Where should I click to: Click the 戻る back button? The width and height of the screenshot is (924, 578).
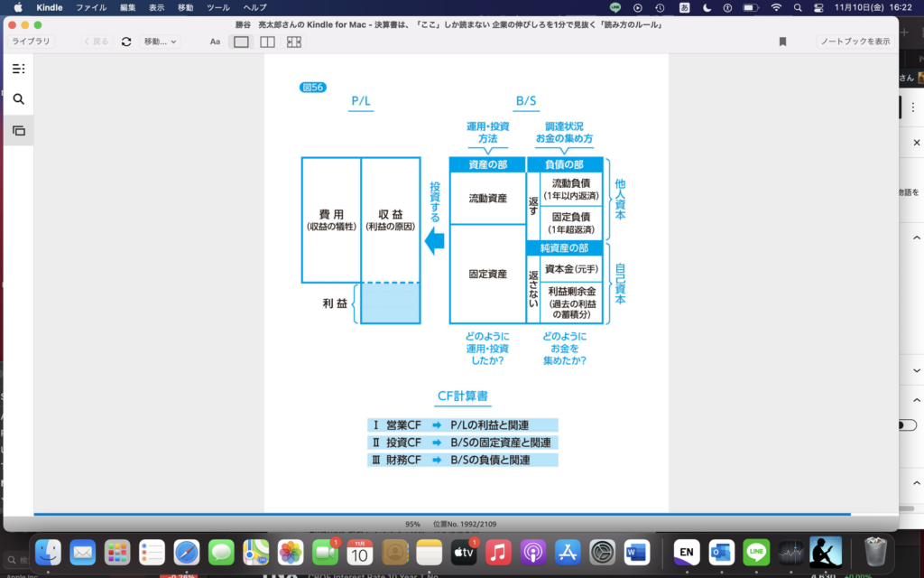pos(97,42)
